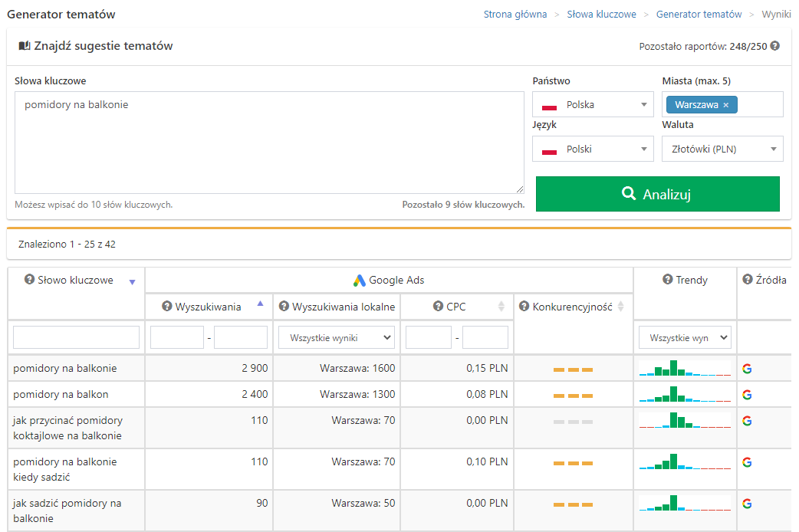This screenshot has height=532, width=799.
Task: Open the Wyszukiwania lokalne filter dropdown
Action: click(337, 337)
